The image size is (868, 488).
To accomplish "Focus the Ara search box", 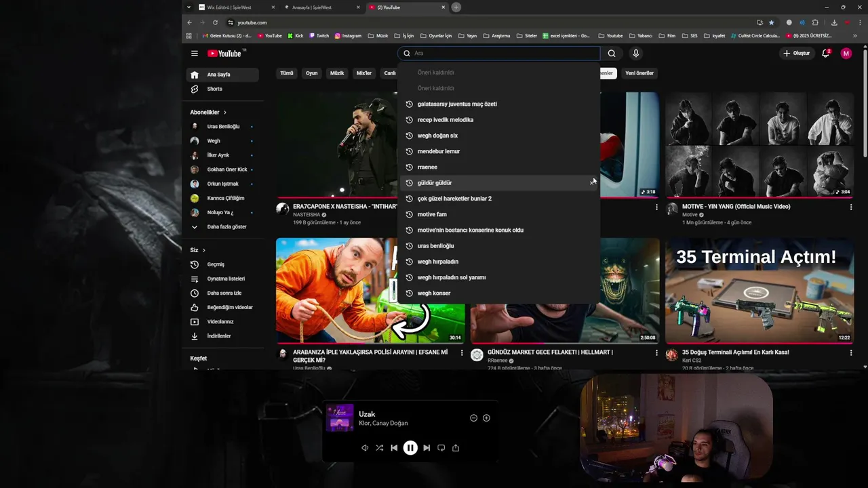I will 498,54.
